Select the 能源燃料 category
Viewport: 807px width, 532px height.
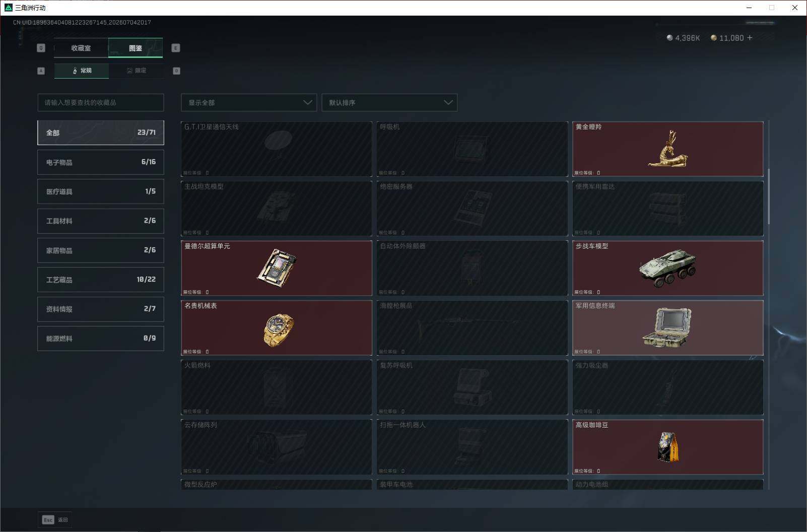point(101,339)
